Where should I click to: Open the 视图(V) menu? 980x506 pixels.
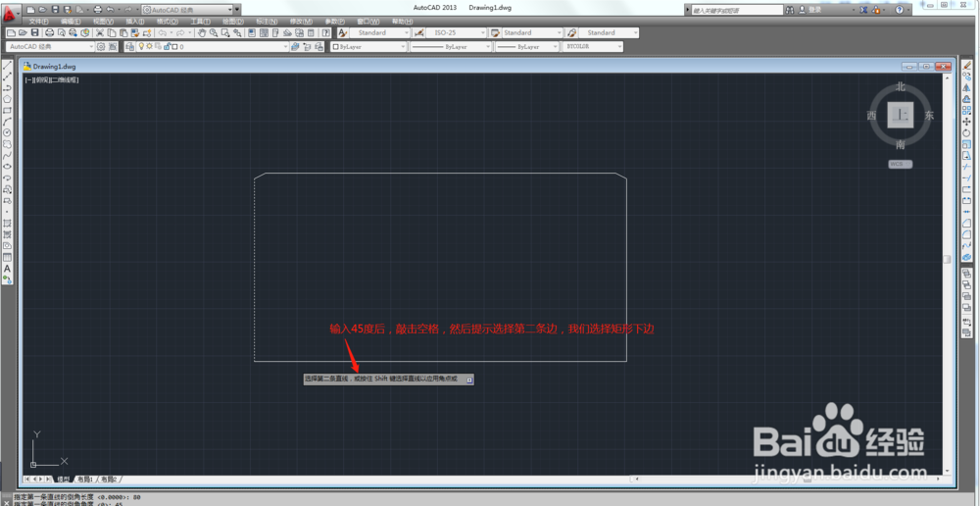pyautogui.click(x=103, y=22)
